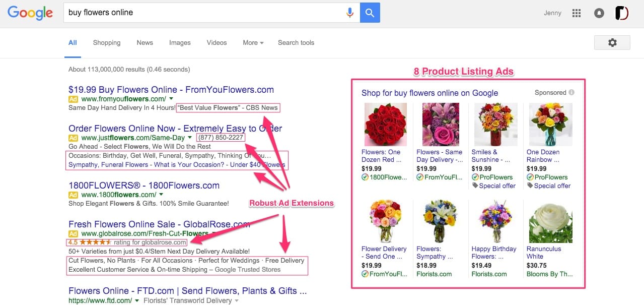Expand the More search options dropdown
This screenshot has width=644, height=305.
tap(253, 43)
